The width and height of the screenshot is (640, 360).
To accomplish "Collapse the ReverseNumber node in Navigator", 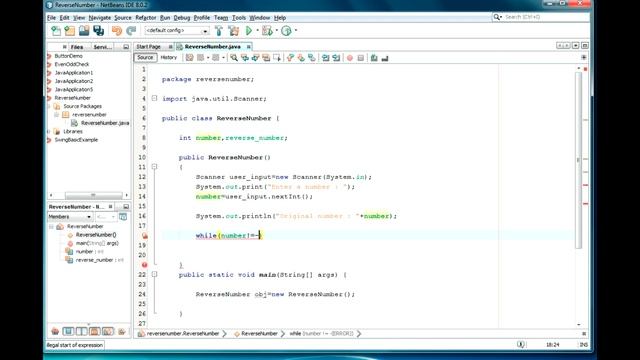I will click(x=51, y=227).
